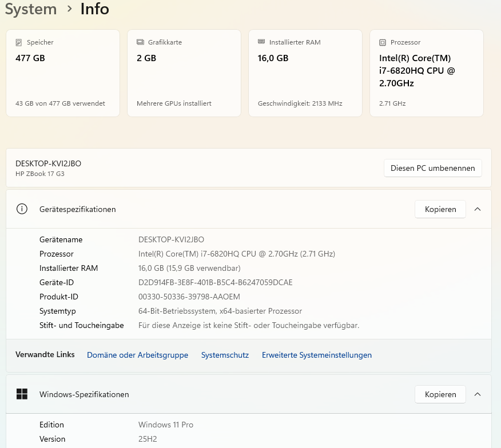The image size is (501, 448).
Task: Click the Geräte-ID value D2D914FB-3E8F-401B-B5C4-B6247059DCAE
Action: (216, 282)
